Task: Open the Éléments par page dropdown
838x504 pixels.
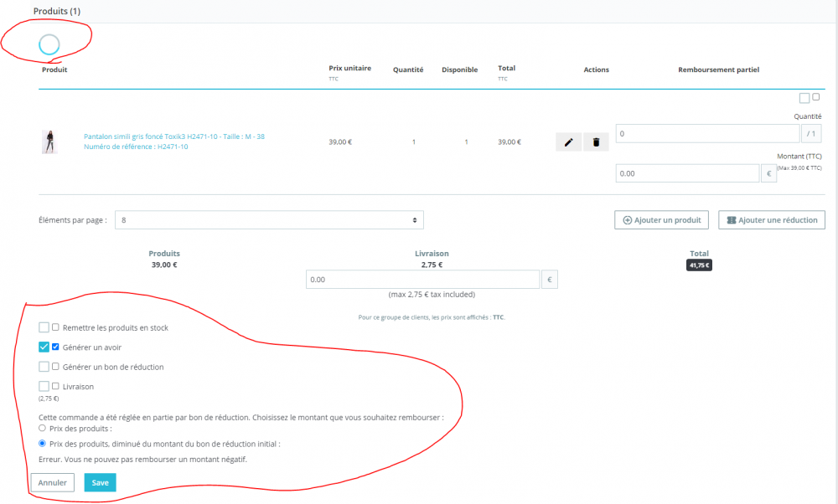Action: (269, 220)
